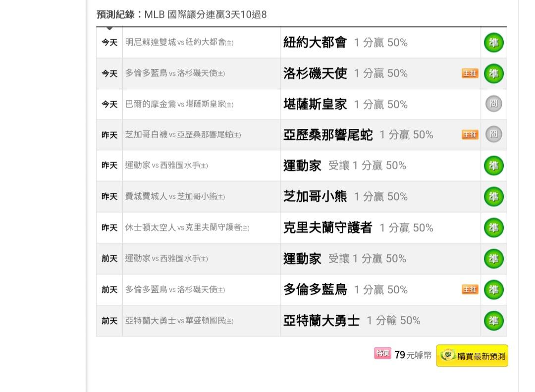Click the gray result icon for 堪薩斯皇家

[493, 104]
